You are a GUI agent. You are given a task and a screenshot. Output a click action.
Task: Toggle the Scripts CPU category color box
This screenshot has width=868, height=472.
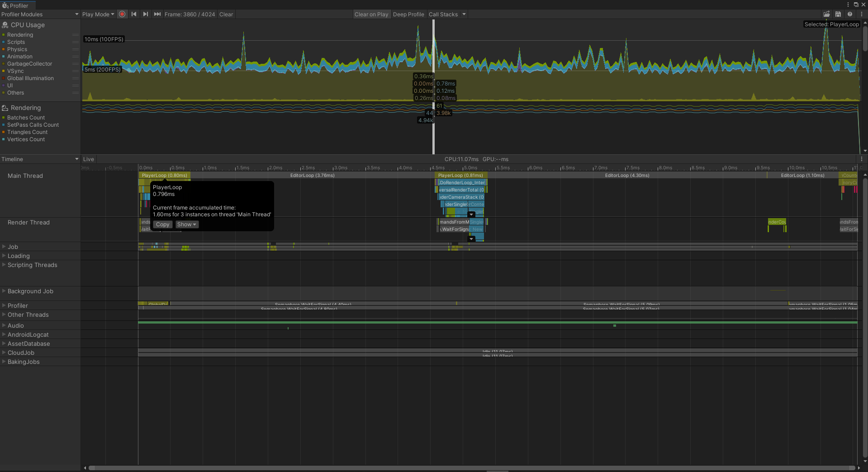click(4, 42)
